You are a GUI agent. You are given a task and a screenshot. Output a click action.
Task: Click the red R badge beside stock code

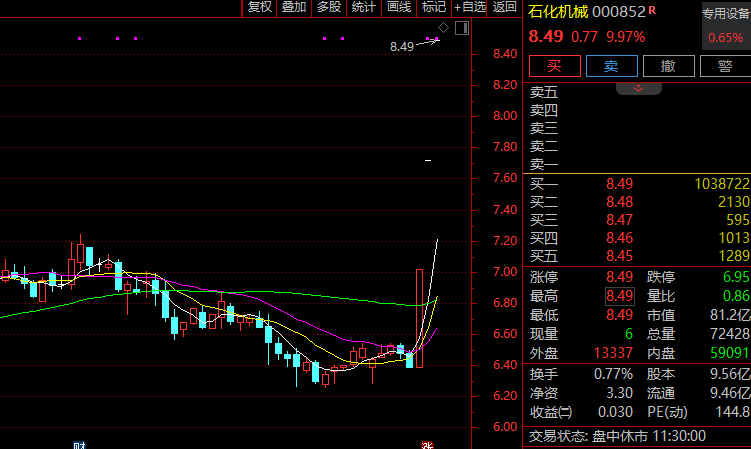[x=652, y=10]
